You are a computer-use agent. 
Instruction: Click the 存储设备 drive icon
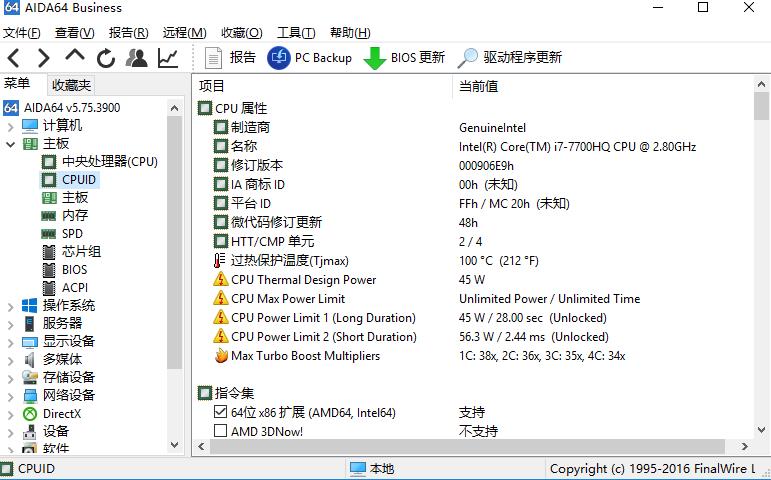[x=30, y=377]
